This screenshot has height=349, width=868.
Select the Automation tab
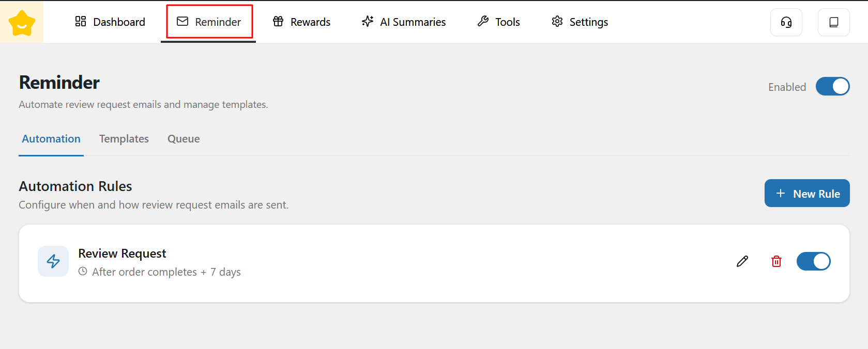[51, 139]
